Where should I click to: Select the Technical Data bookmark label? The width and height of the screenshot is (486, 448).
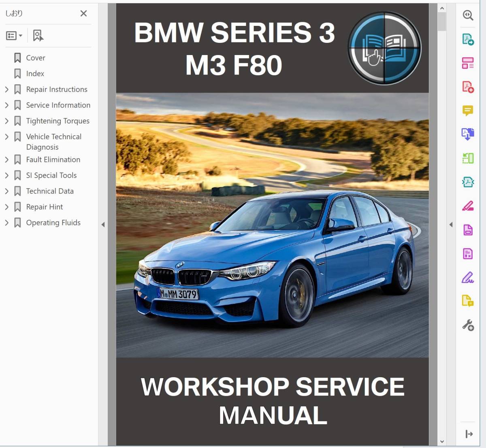point(50,191)
